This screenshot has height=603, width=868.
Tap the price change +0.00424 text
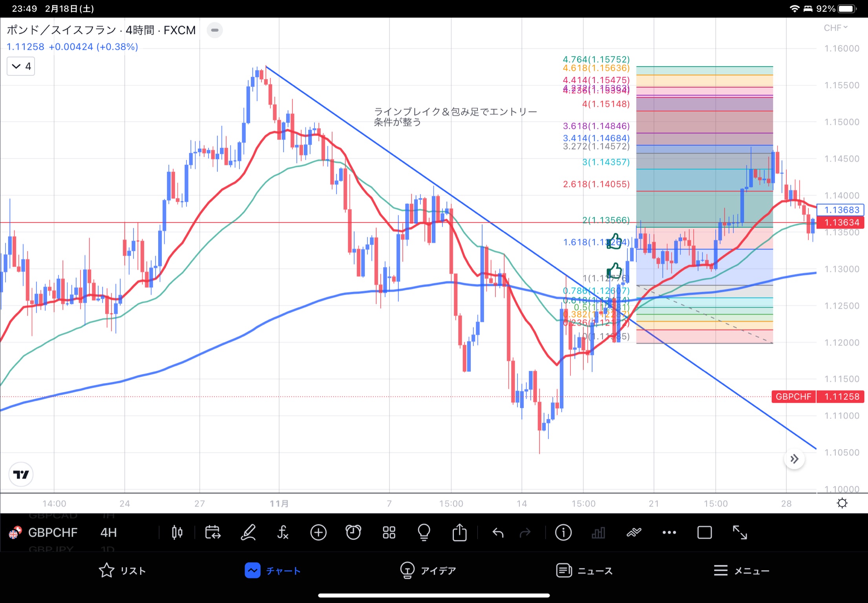[x=71, y=47]
